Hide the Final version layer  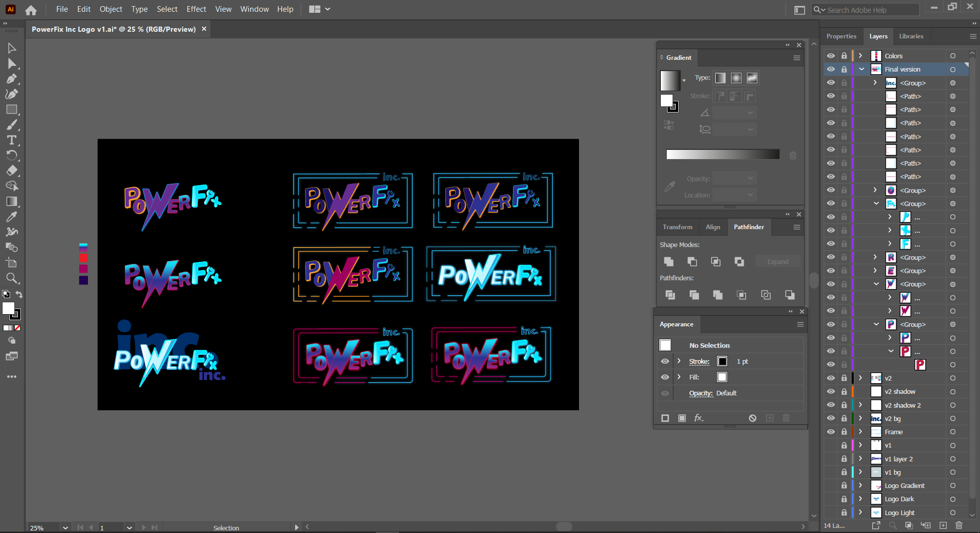pyautogui.click(x=831, y=69)
